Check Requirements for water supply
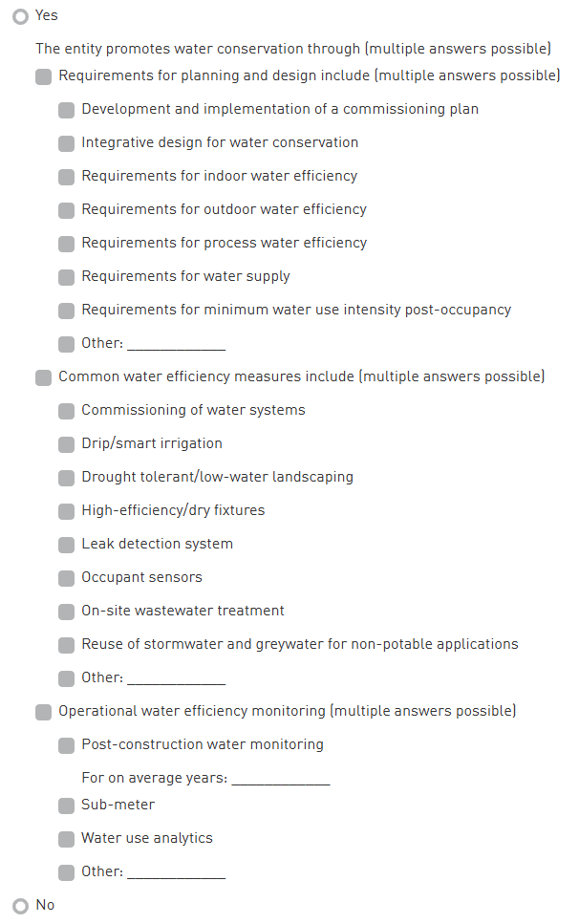579x924 pixels. [66, 277]
